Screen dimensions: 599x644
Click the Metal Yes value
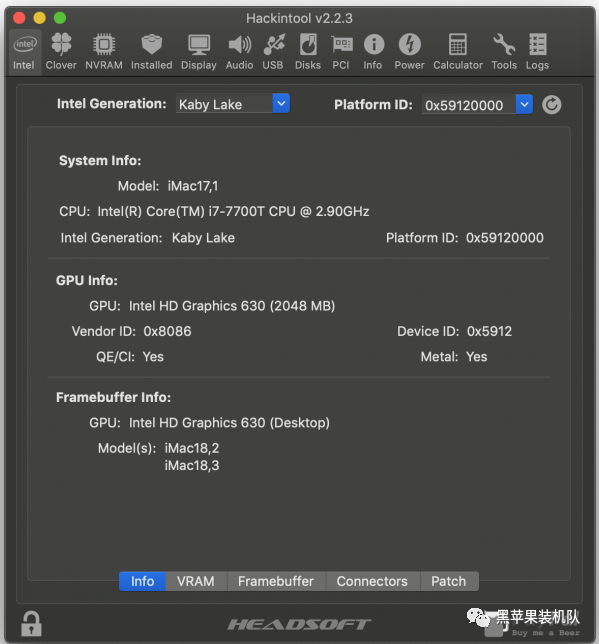click(x=477, y=357)
